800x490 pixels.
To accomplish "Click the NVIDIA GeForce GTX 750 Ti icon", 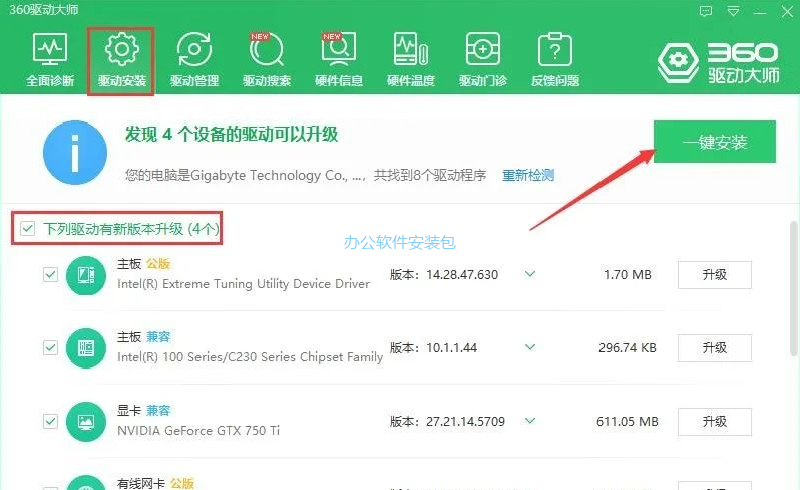I will [x=86, y=422].
